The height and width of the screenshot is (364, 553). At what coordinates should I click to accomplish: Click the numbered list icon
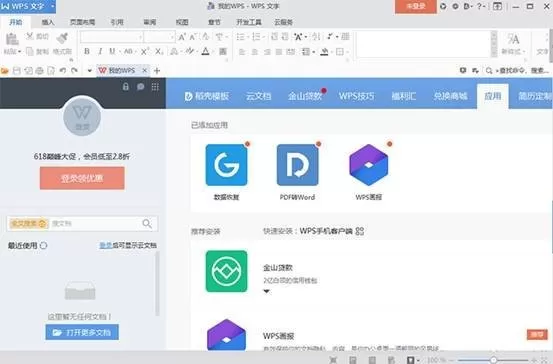click(256, 37)
